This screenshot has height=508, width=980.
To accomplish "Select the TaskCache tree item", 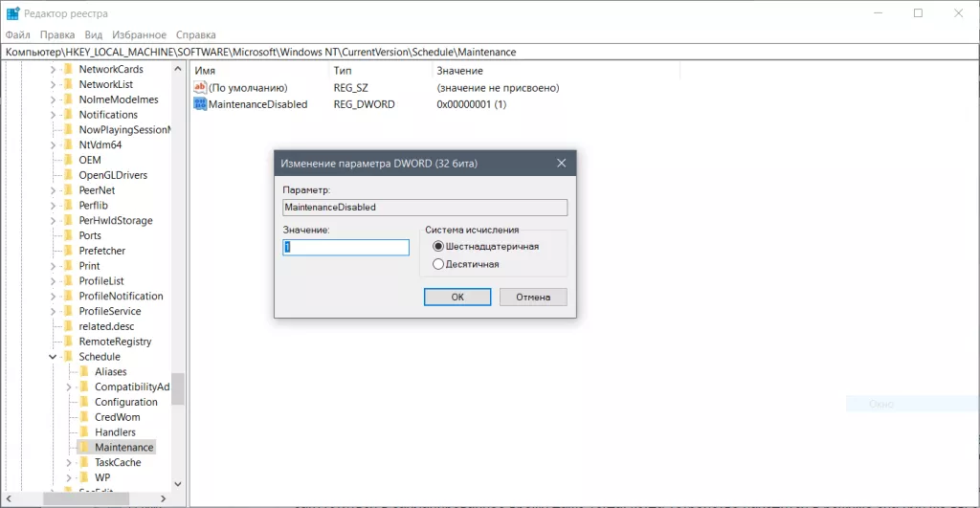I will coord(118,462).
